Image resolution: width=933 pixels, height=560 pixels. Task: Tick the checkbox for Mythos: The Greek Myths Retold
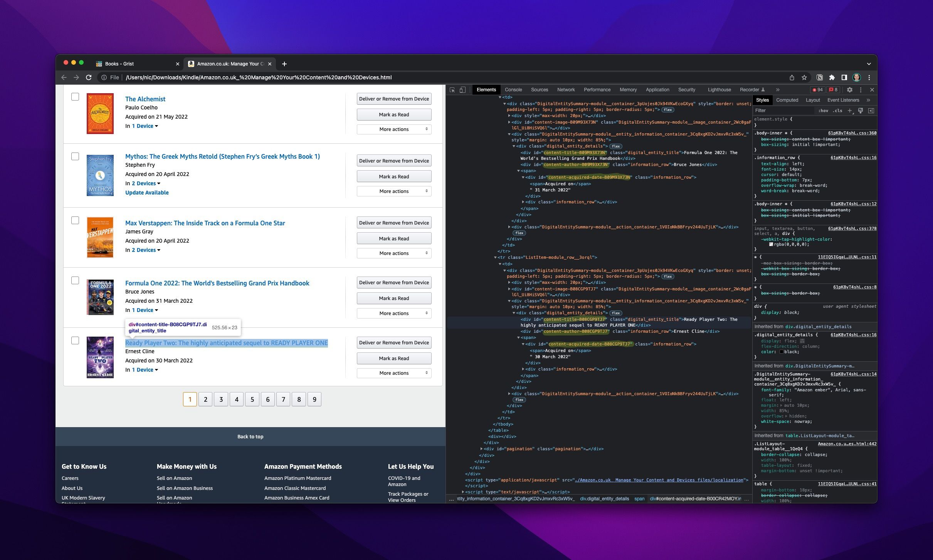click(75, 156)
